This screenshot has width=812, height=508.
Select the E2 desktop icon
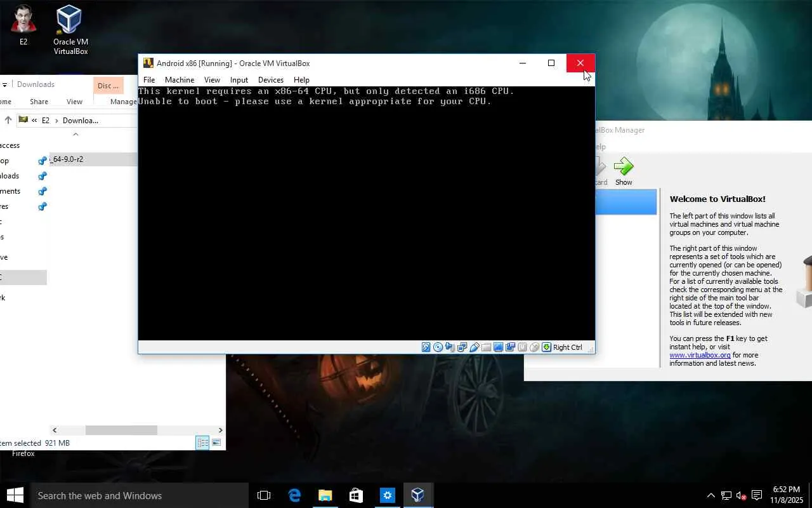[23, 25]
